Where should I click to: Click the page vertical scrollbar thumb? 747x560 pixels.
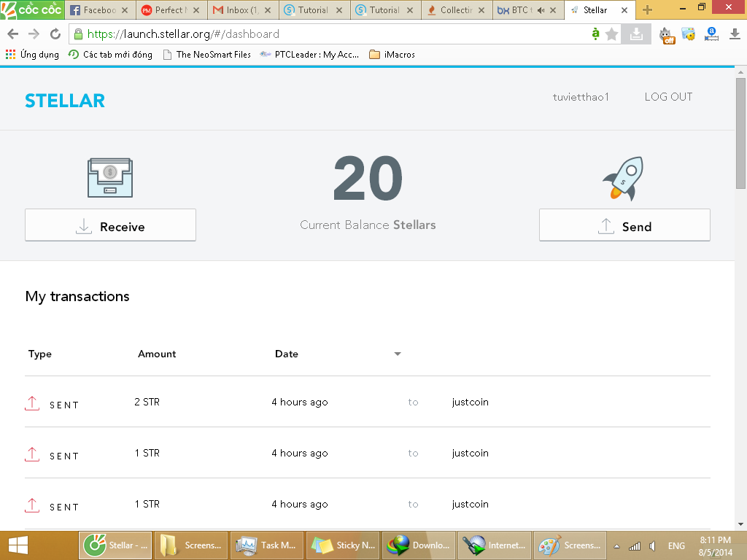pyautogui.click(x=740, y=133)
